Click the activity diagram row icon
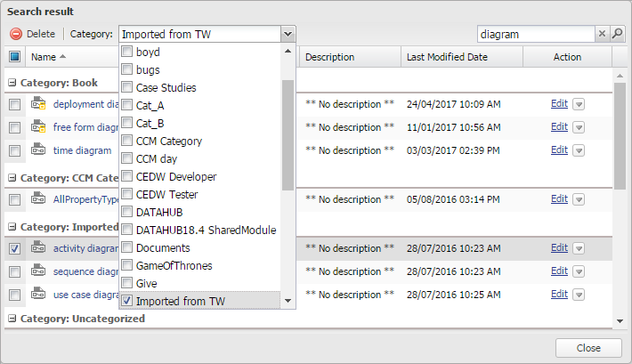The width and height of the screenshot is (632, 364). (x=38, y=248)
